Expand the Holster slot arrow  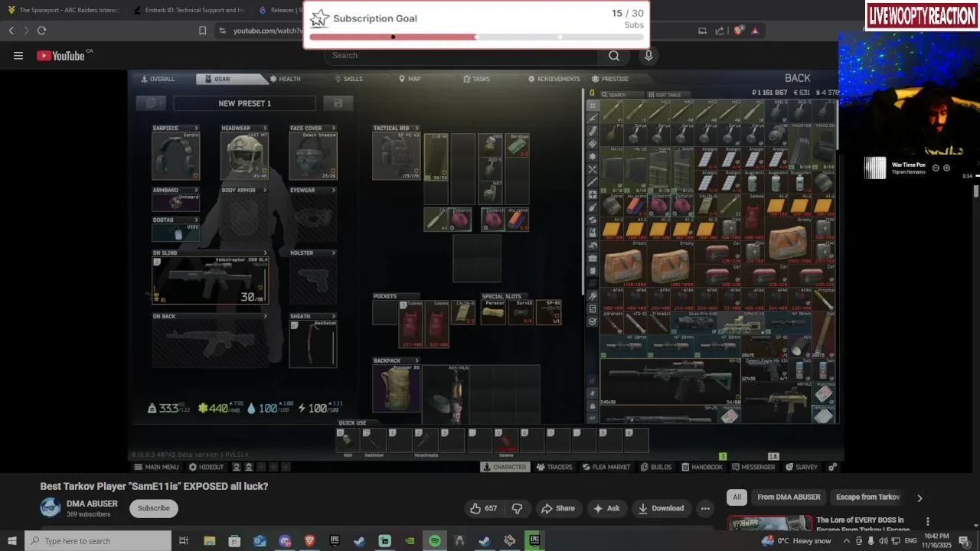[x=334, y=253]
